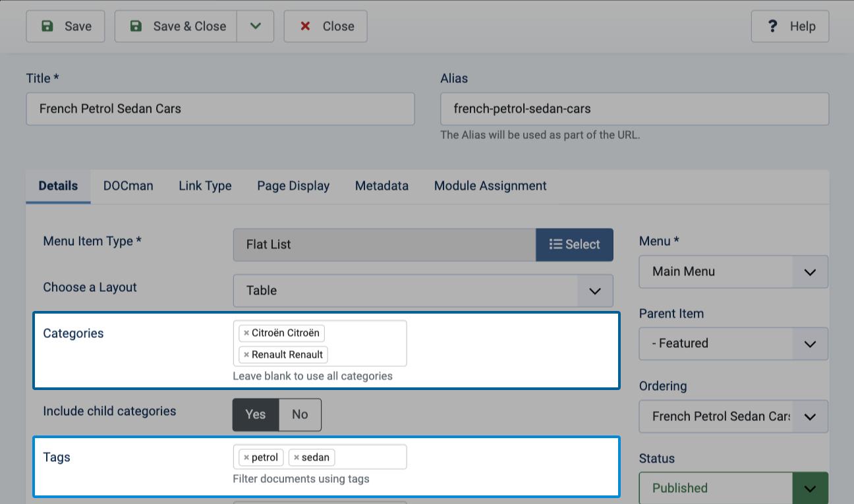Remove the sedan tag
The height and width of the screenshot is (504, 854).
click(297, 458)
